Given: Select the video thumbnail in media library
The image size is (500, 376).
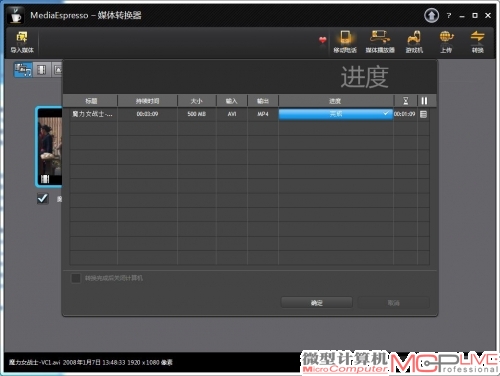Looking at the screenshot, I should pyautogui.click(x=49, y=147).
